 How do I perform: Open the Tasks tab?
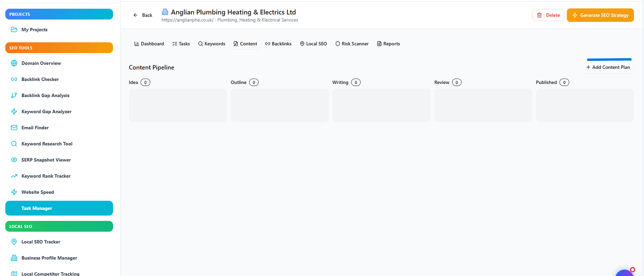(181, 44)
